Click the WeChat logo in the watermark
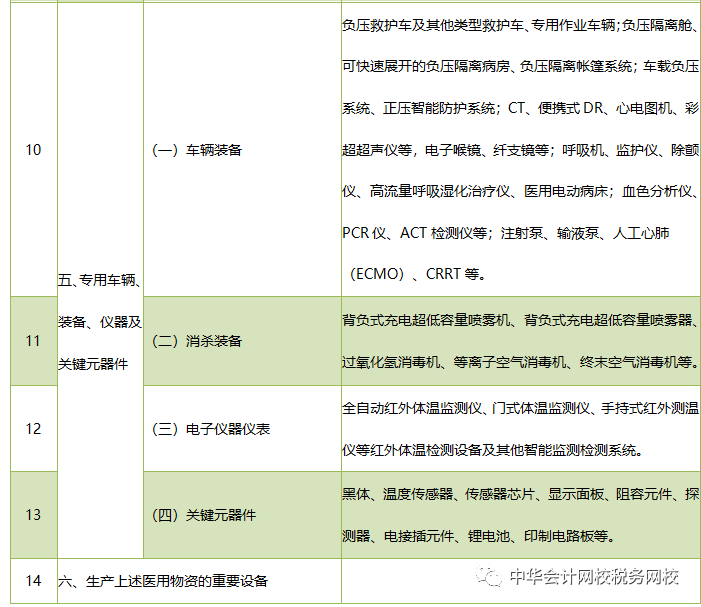This screenshot has width=701, height=607. (x=490, y=578)
